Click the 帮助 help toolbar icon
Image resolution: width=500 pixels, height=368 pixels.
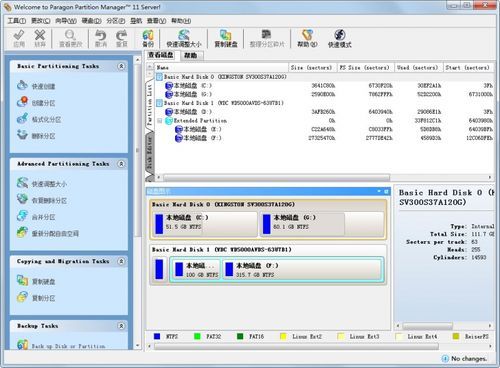307,38
